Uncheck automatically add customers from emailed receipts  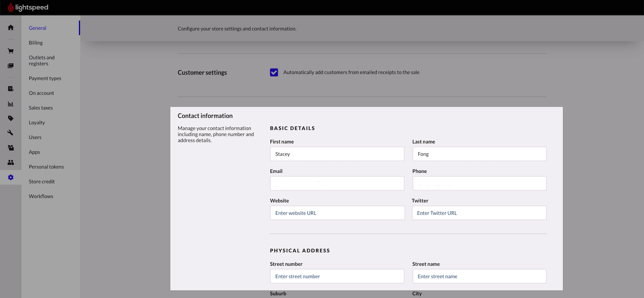[274, 72]
